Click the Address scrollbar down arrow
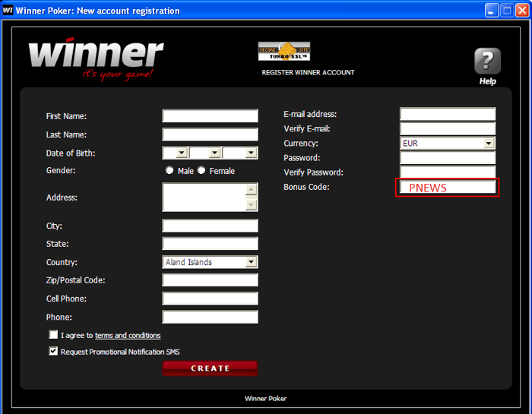 tap(251, 205)
